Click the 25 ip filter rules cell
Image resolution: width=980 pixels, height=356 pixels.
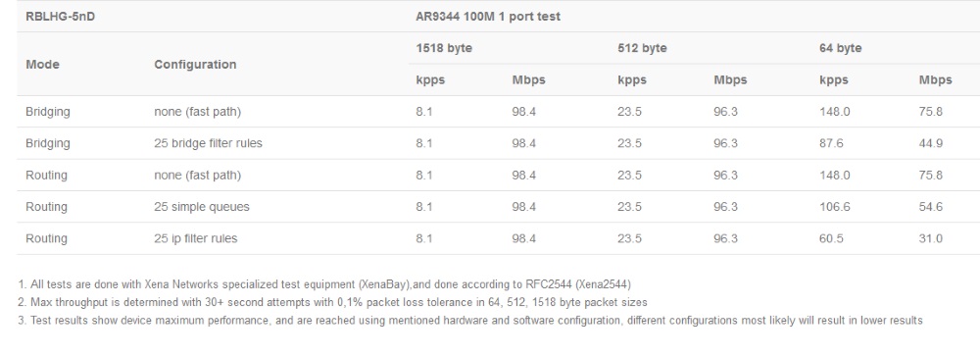[196, 238]
